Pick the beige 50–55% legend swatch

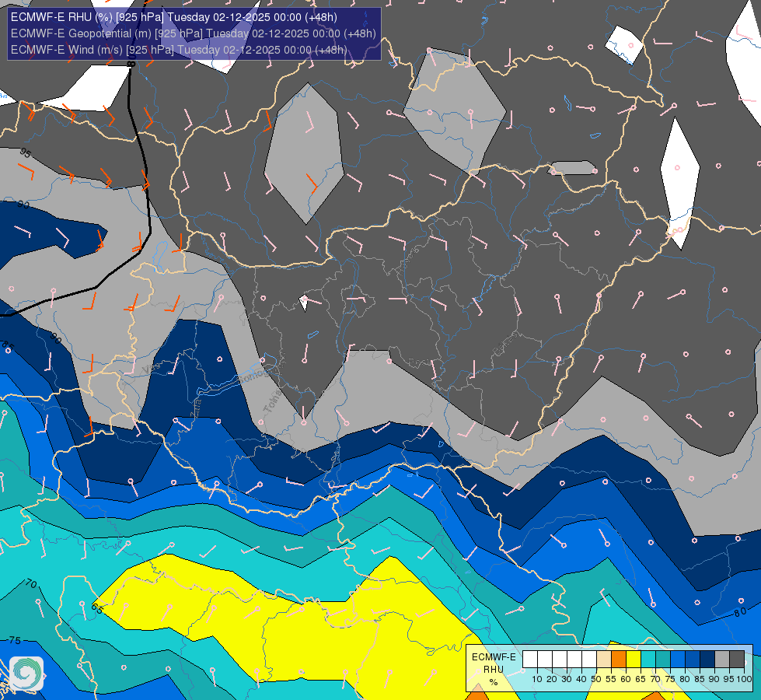click(604, 659)
